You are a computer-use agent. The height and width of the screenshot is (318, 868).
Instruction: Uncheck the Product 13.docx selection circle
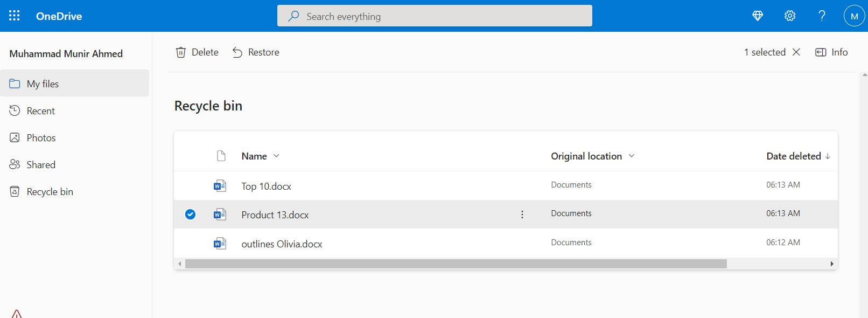190,215
